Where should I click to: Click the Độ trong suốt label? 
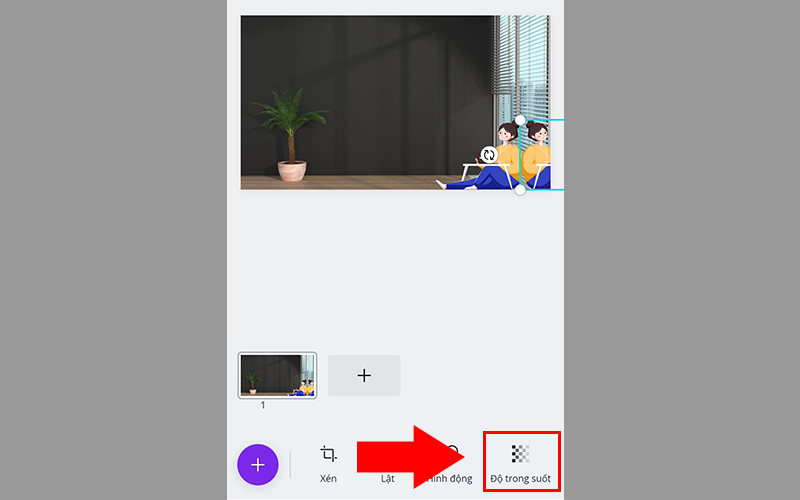[x=520, y=479]
